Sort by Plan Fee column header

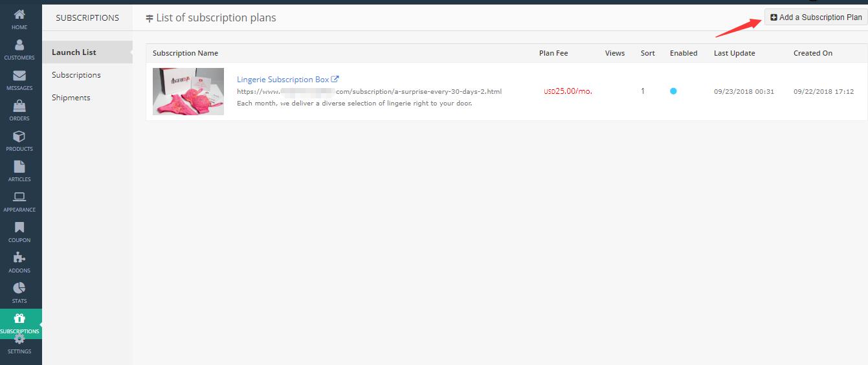[553, 53]
